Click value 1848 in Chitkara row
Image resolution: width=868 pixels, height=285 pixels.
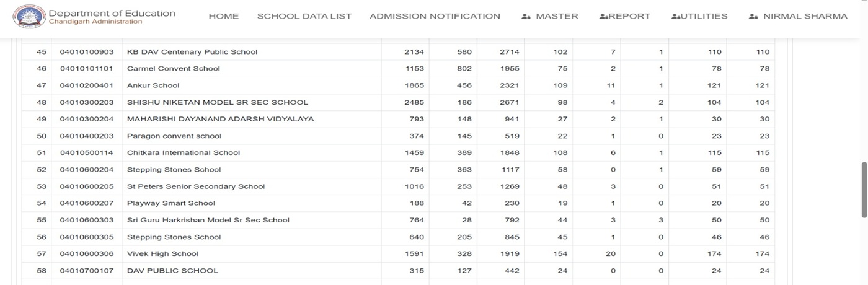(x=509, y=152)
